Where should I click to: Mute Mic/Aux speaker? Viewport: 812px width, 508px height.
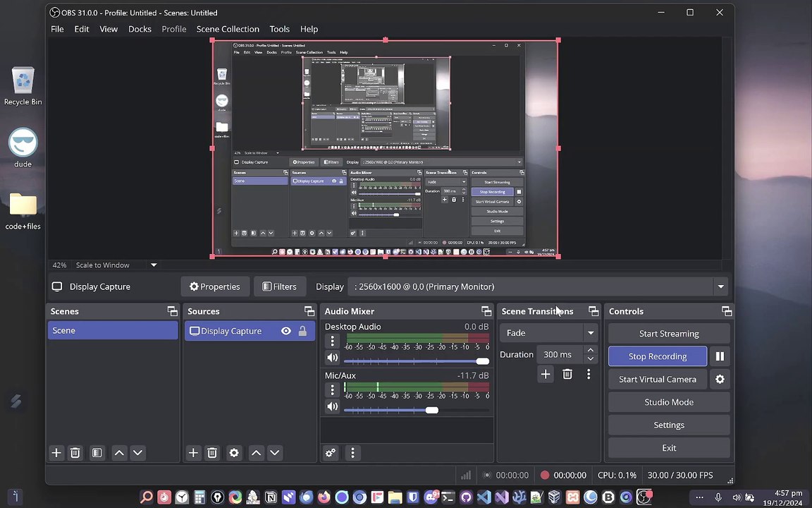pos(333,407)
